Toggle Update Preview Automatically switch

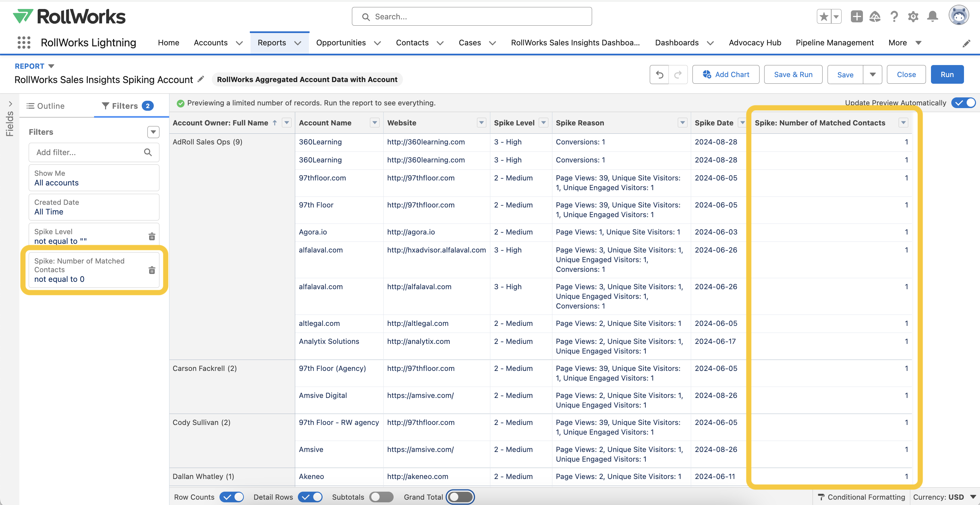[x=963, y=103]
